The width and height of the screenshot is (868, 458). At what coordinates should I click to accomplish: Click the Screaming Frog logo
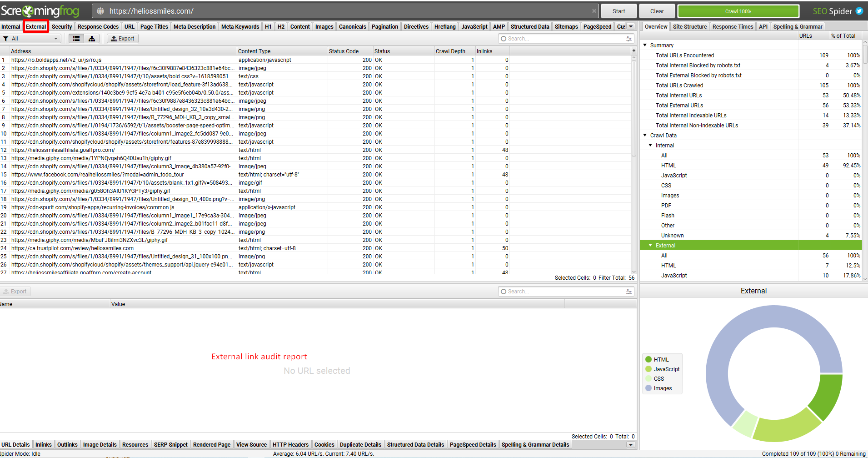(x=40, y=11)
